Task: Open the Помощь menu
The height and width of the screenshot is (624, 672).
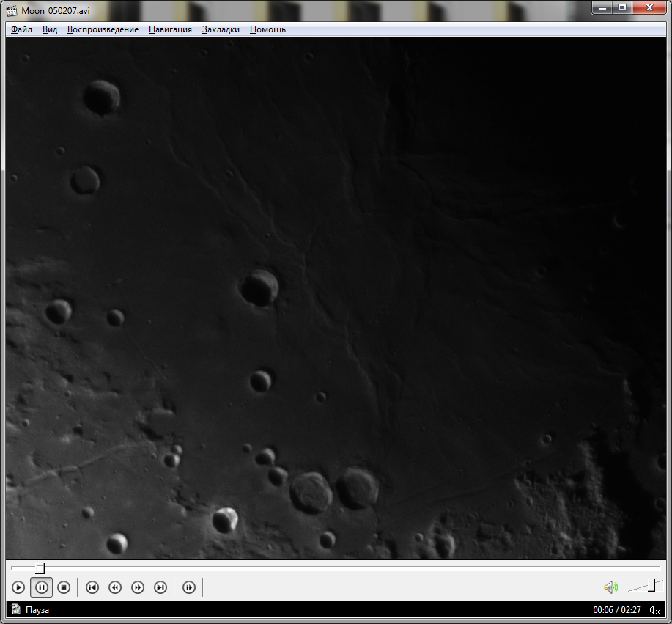Action: (267, 29)
